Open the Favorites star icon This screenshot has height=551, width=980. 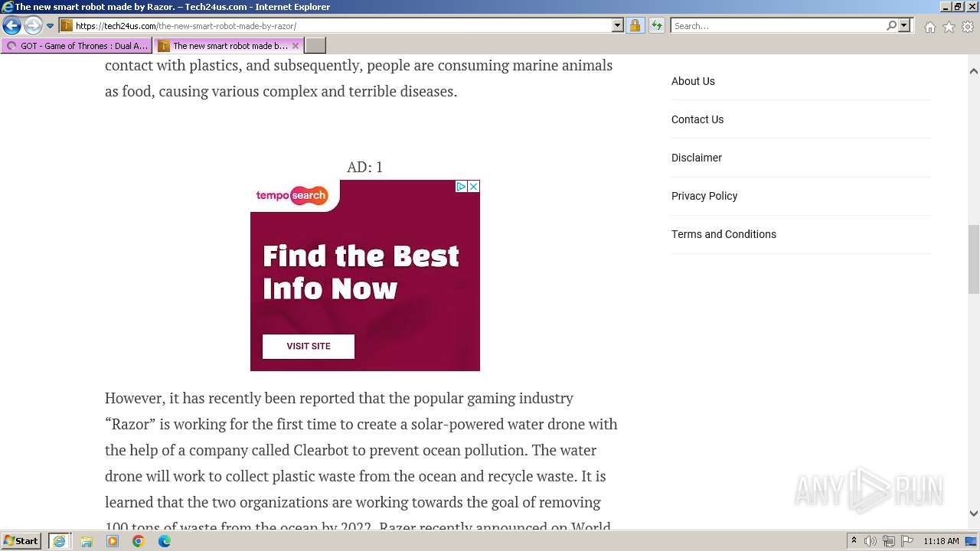[949, 27]
